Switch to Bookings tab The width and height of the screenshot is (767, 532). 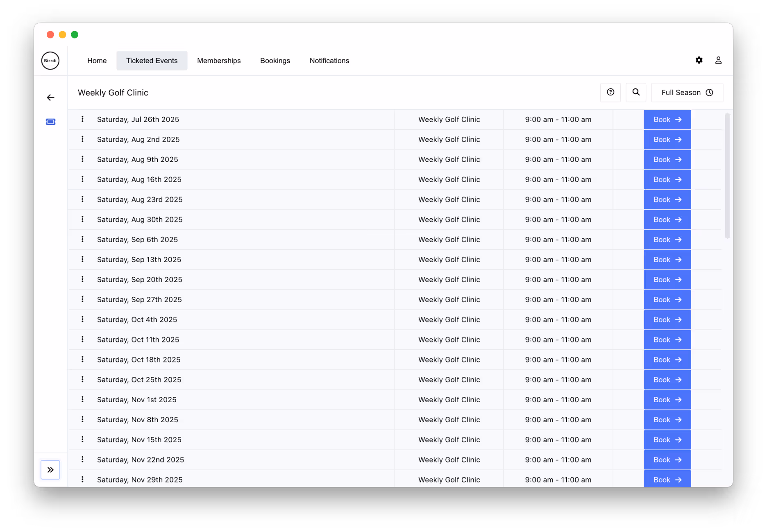[x=275, y=61]
